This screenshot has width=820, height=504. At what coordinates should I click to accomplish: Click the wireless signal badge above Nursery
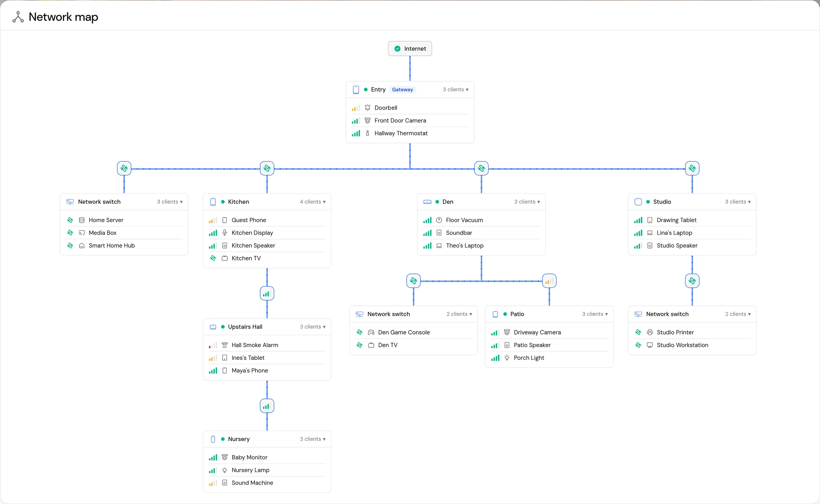[267, 406]
